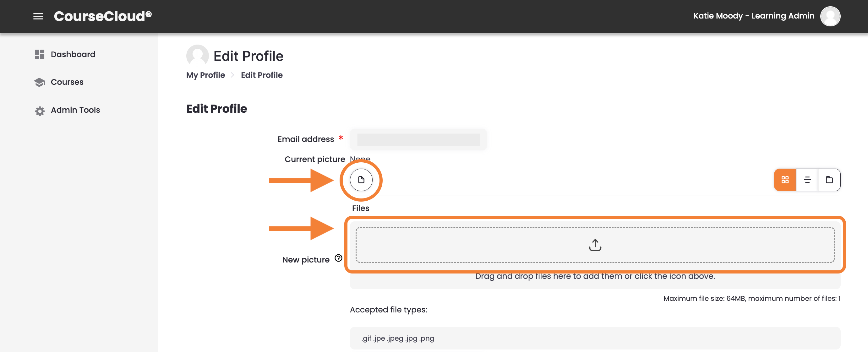
Task: Click the drag and drop files instruction text
Action: [x=595, y=277]
